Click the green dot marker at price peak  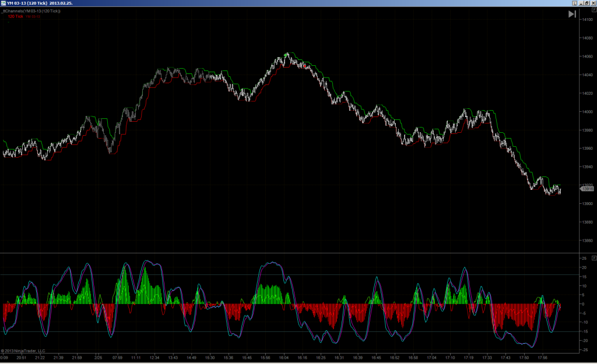[286, 55]
